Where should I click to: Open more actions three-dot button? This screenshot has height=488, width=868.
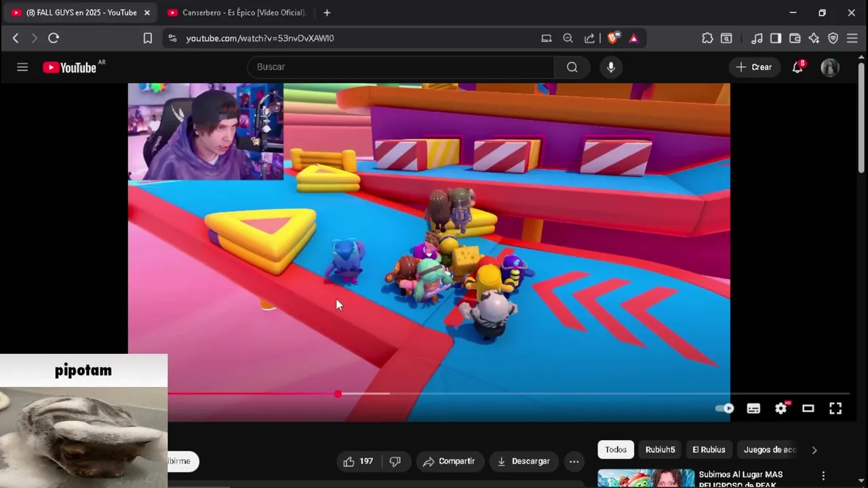574,461
